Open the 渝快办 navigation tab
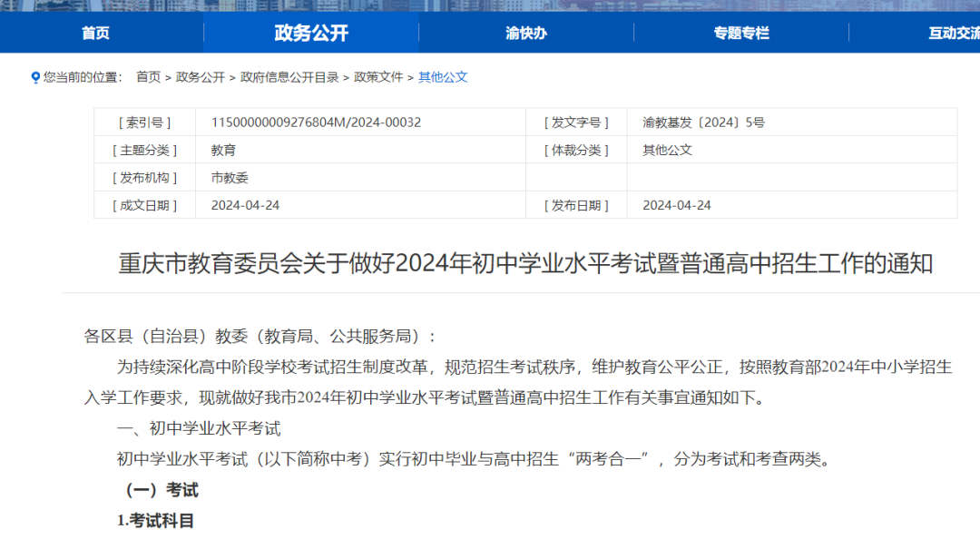980x539 pixels. click(x=525, y=34)
